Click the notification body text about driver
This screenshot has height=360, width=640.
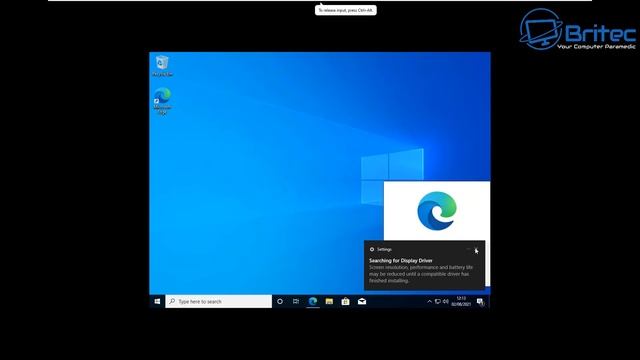421,274
